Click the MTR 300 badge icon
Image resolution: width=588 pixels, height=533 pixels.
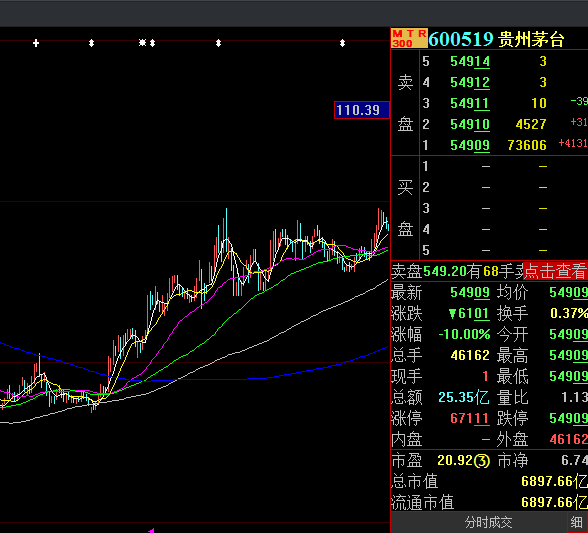point(409,38)
